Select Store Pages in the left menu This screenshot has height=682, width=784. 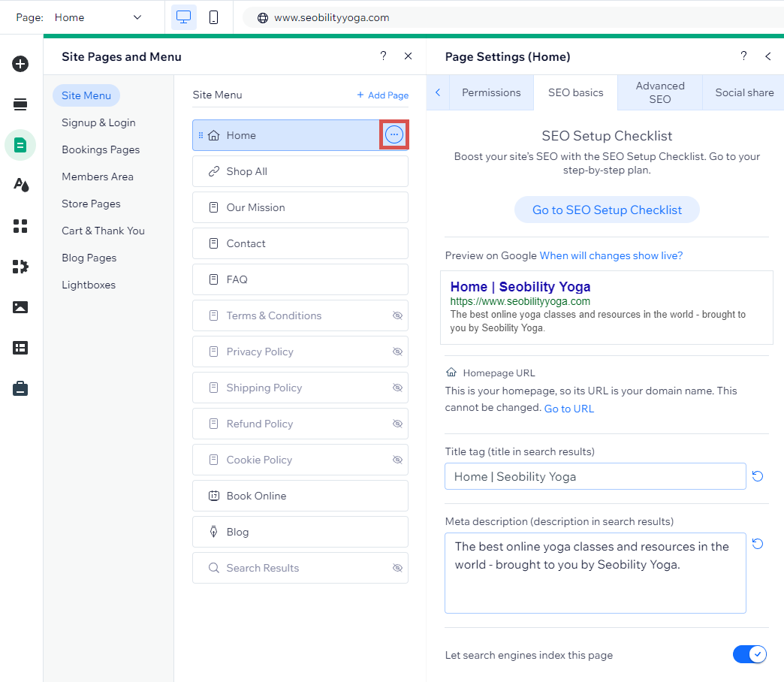point(91,204)
